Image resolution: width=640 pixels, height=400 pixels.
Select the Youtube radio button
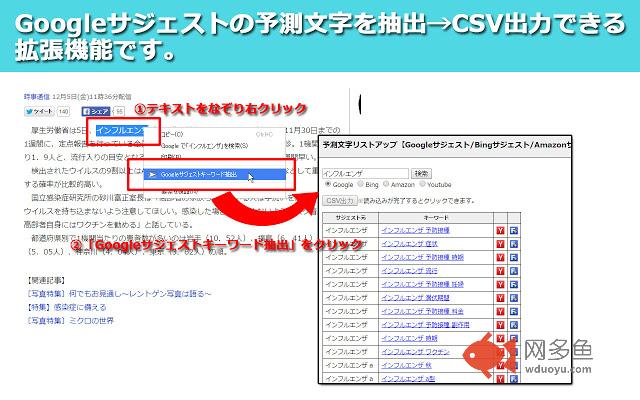point(422,184)
